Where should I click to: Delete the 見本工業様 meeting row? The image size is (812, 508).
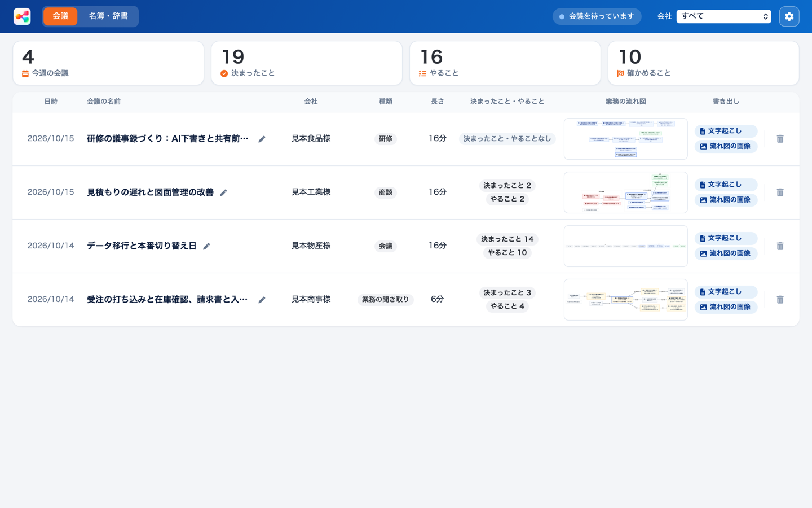point(780,192)
